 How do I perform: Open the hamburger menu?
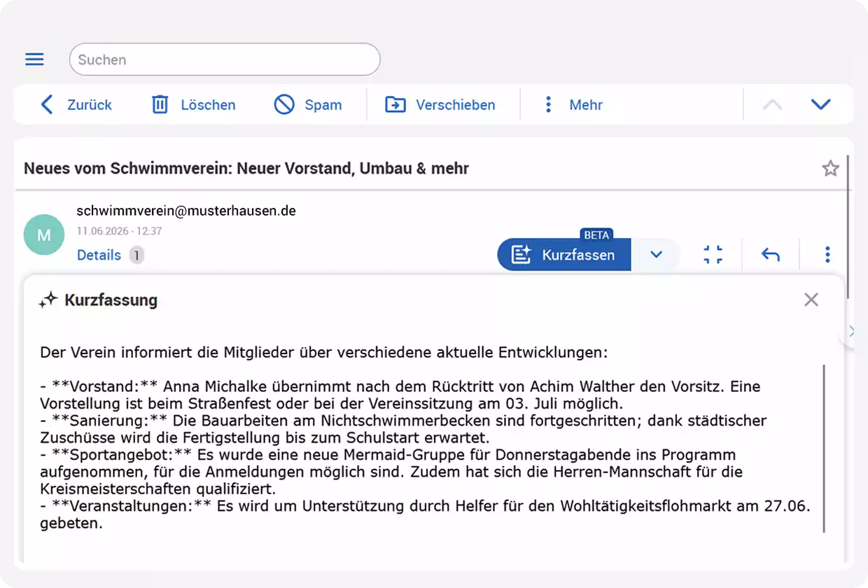click(x=34, y=59)
